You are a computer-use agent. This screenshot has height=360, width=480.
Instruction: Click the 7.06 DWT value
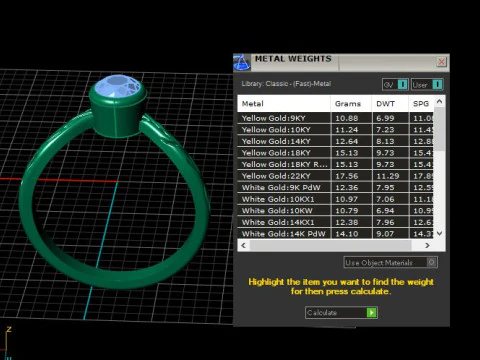coord(385,199)
